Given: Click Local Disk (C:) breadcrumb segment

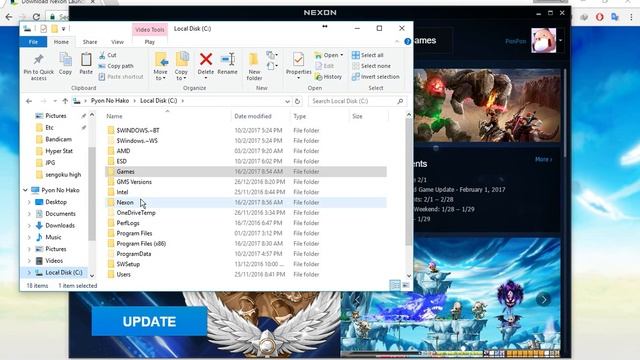Looking at the screenshot, I should point(158,101).
